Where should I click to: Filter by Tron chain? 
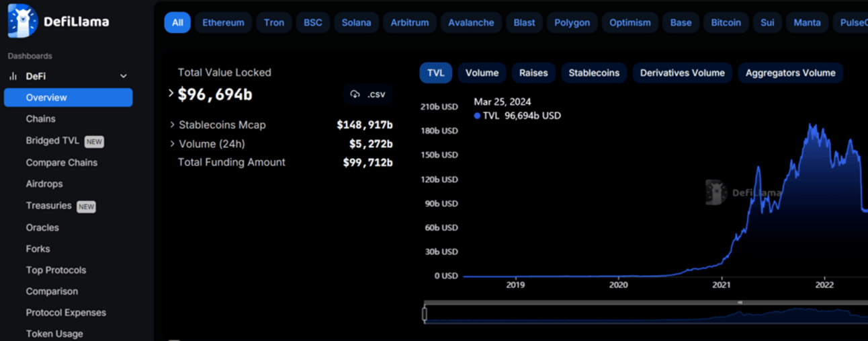(x=273, y=22)
